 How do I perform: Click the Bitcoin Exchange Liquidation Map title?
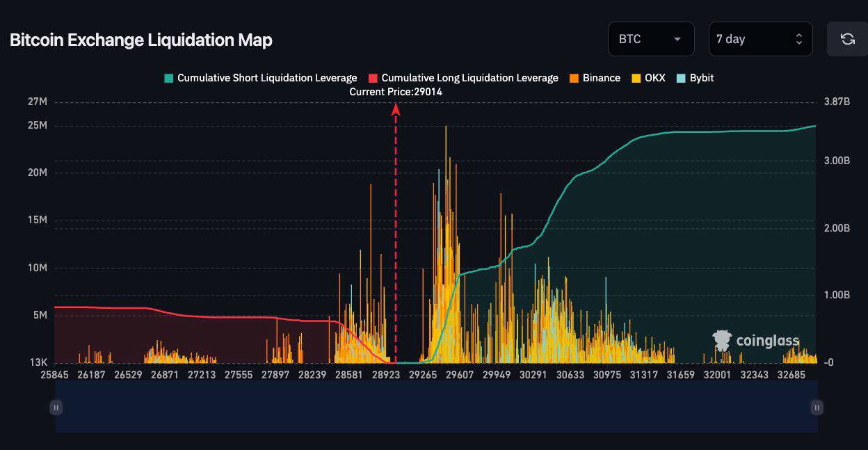(141, 40)
